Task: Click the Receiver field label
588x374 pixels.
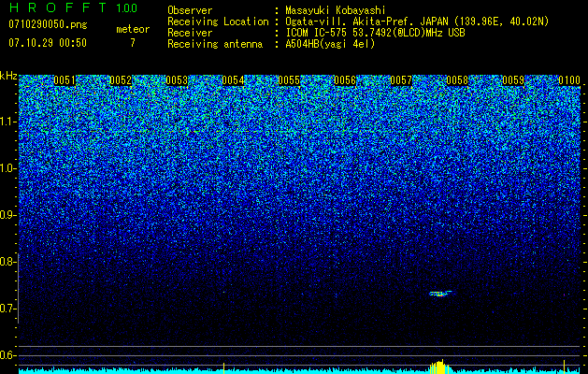Action: 190,33
